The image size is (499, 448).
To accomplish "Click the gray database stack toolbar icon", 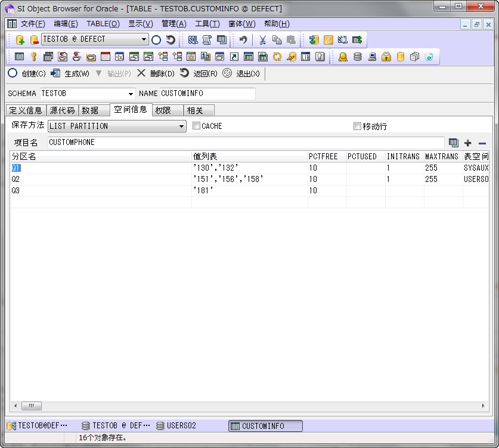I will coord(357,57).
